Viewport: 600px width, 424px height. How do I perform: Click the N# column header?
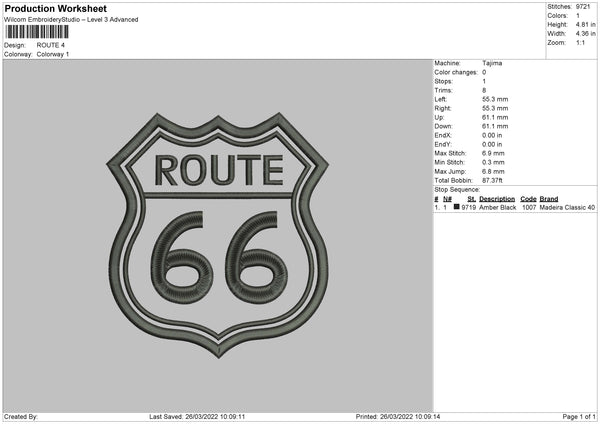click(447, 199)
